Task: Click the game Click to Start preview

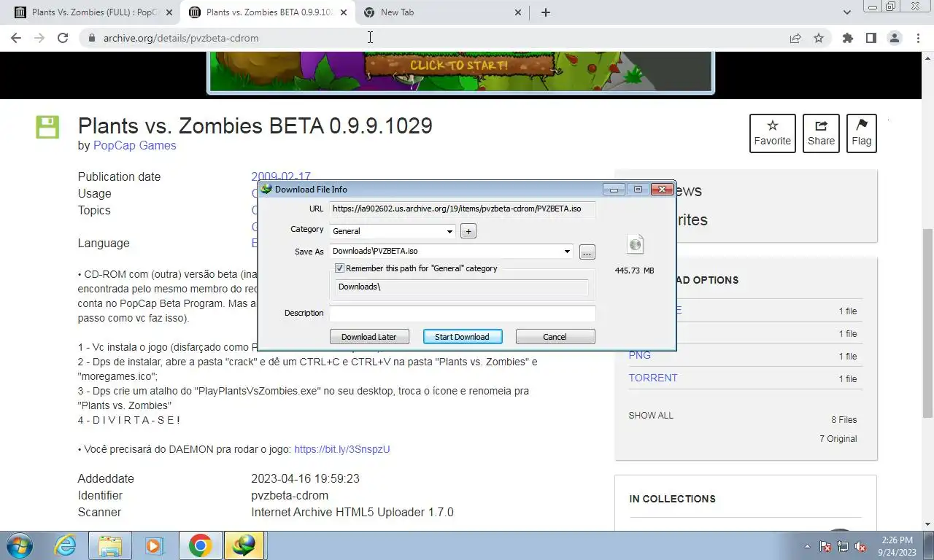Action: click(461, 71)
